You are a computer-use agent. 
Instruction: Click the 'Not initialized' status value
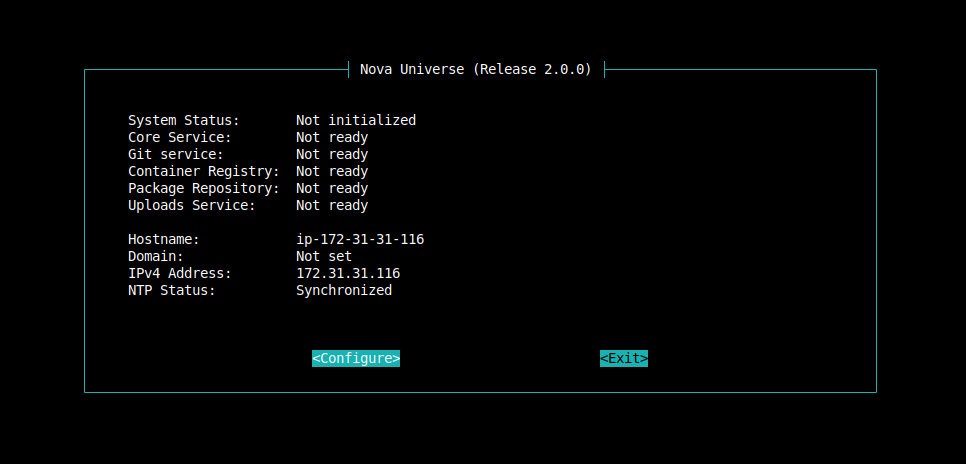(356, 120)
